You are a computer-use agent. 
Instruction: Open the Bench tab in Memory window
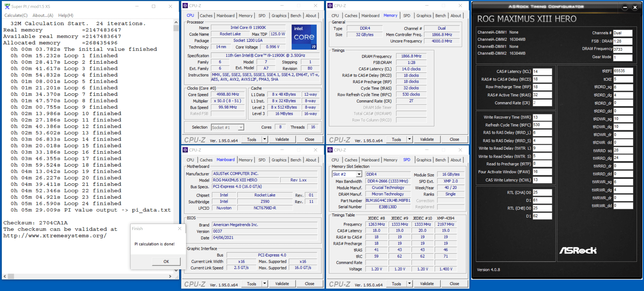click(x=440, y=16)
